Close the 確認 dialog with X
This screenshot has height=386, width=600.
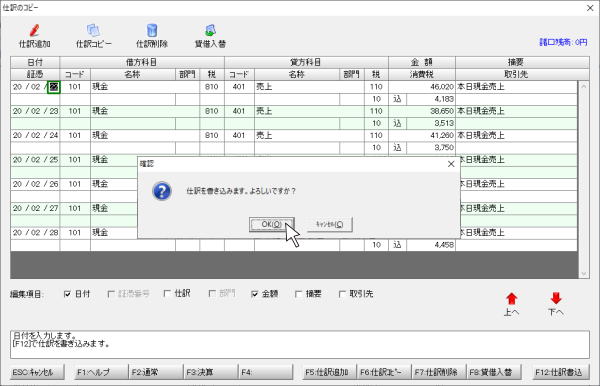point(451,164)
